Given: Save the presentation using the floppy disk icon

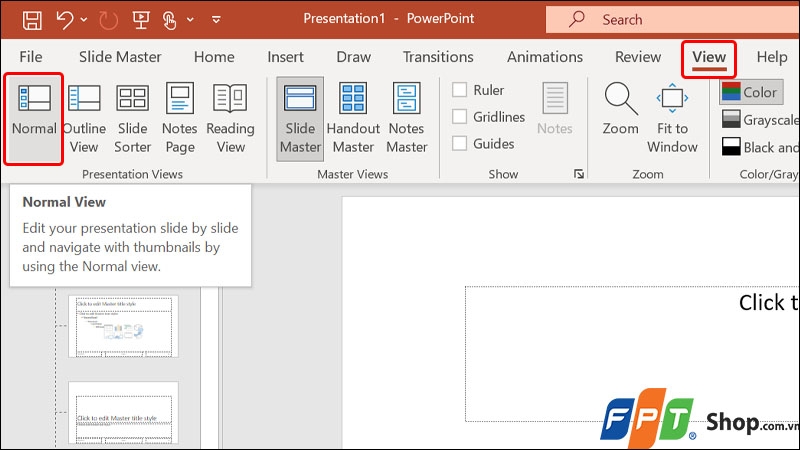Looking at the screenshot, I should pyautogui.click(x=32, y=20).
